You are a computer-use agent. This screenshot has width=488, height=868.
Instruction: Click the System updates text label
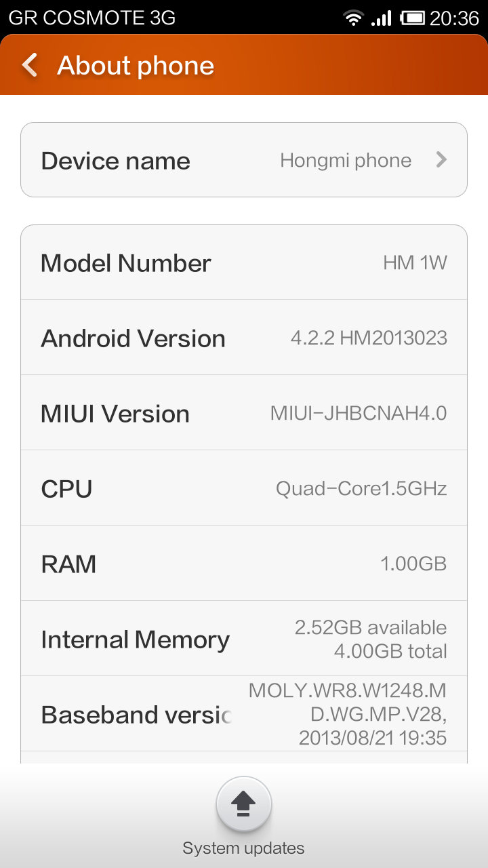point(243,848)
